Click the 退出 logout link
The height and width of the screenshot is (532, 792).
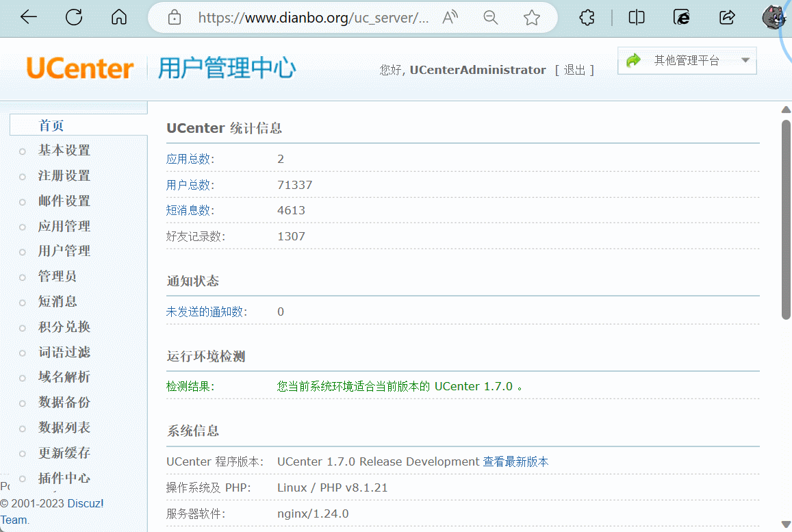click(574, 70)
